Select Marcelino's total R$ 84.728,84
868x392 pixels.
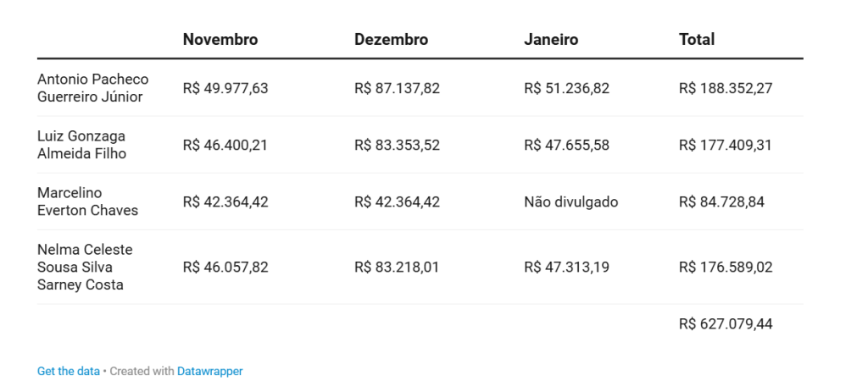click(x=721, y=202)
